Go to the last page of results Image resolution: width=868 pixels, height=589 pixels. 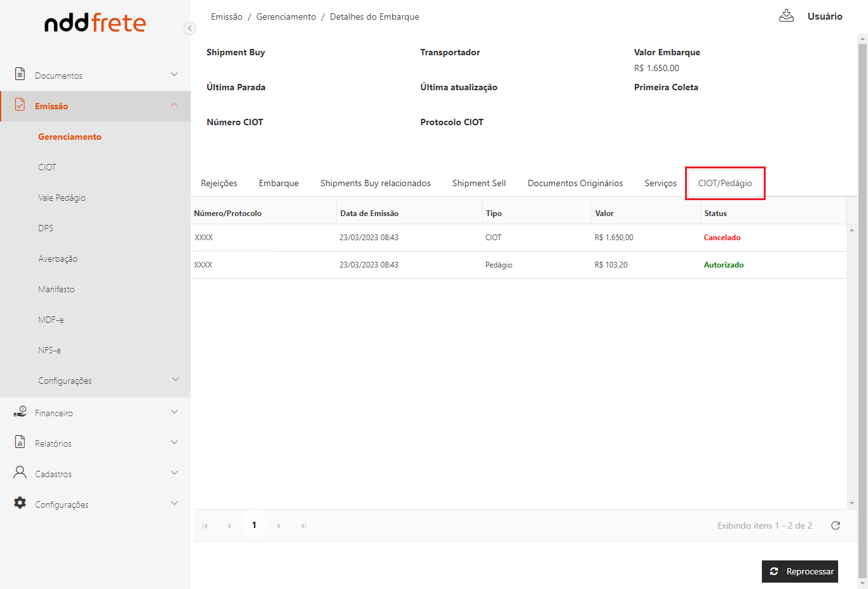point(304,526)
